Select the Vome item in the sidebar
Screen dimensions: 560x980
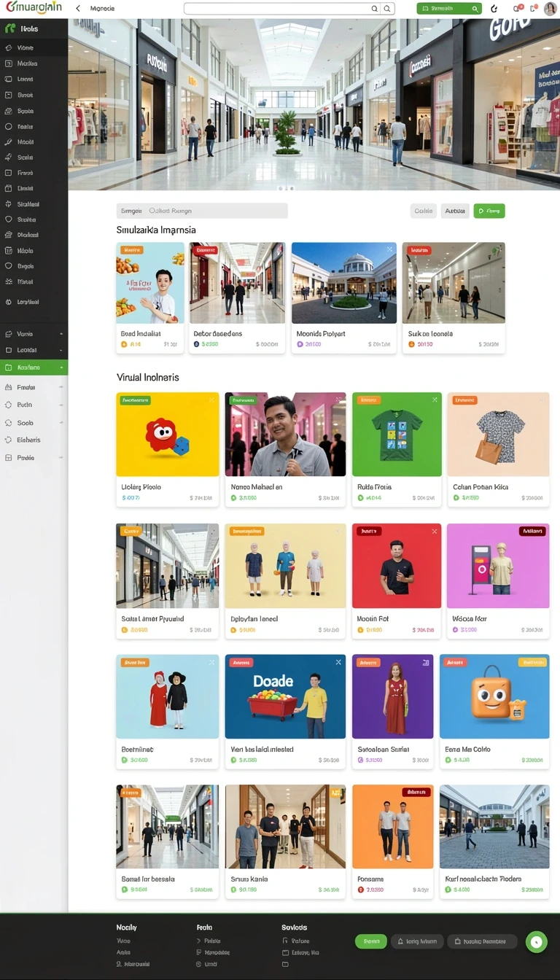(x=34, y=47)
